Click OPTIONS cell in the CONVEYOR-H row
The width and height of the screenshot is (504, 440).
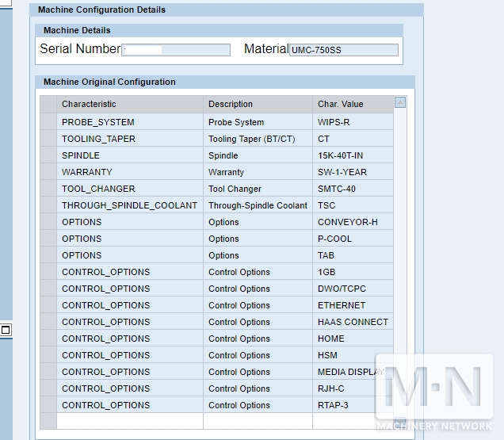(x=130, y=222)
